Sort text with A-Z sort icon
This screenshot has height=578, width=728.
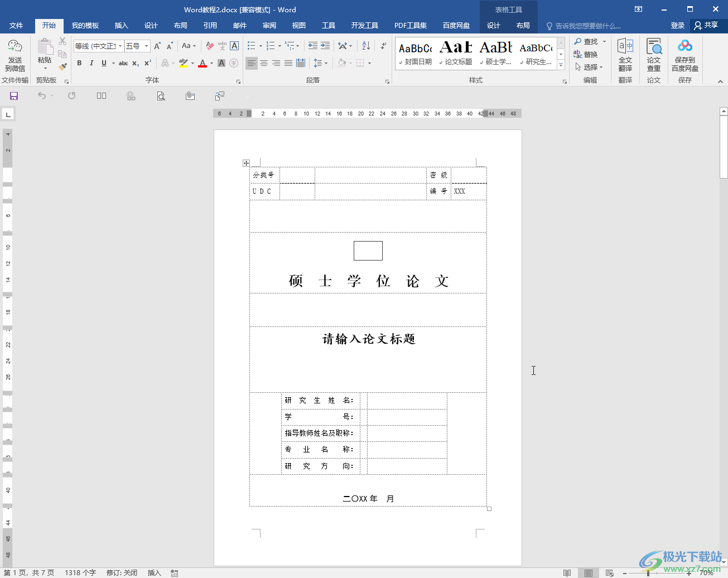pyautogui.click(x=365, y=46)
